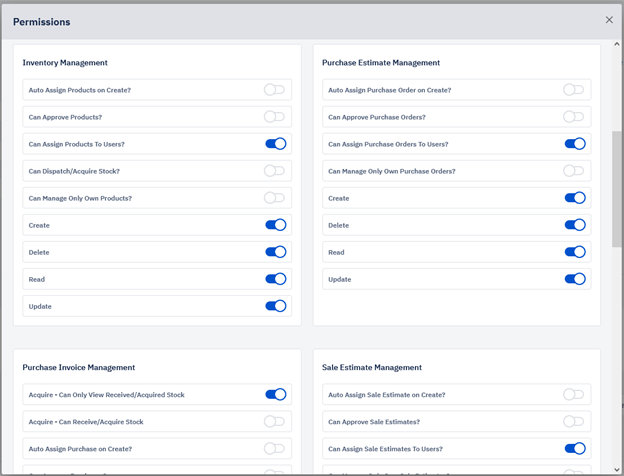Click the "Can Manage Only Own Purchase Orders?" label
The height and width of the screenshot is (476, 624).
point(392,171)
